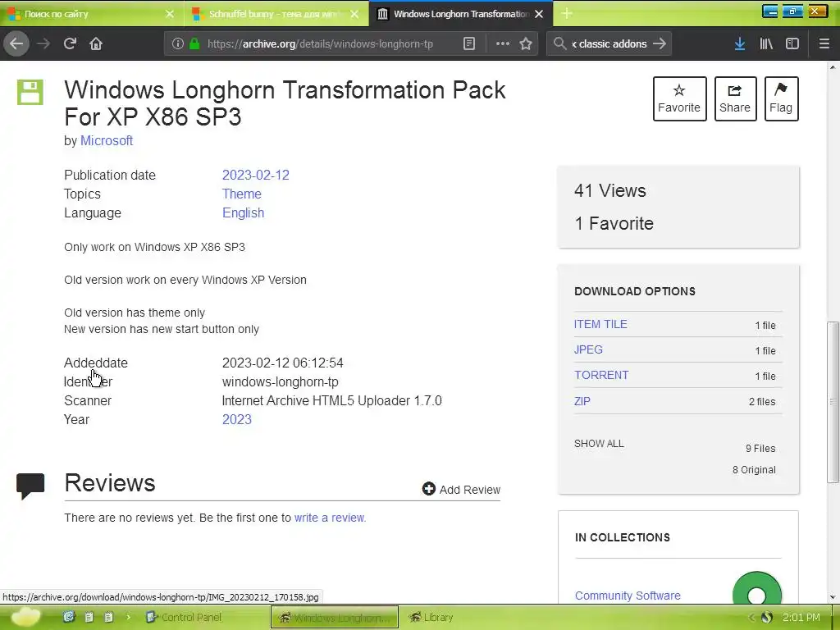Screen dimensions: 840x630
Task: Bookmark this page with the star
Action: (x=526, y=43)
